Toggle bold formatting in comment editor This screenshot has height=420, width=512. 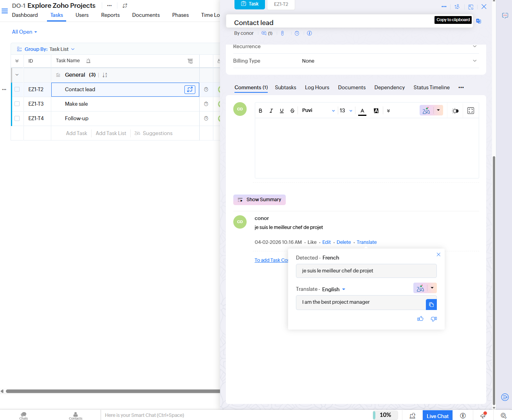click(x=260, y=111)
